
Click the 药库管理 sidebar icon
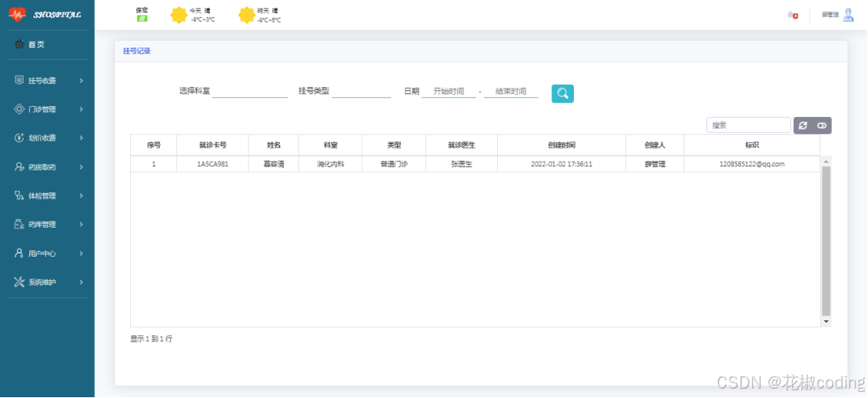[19, 225]
